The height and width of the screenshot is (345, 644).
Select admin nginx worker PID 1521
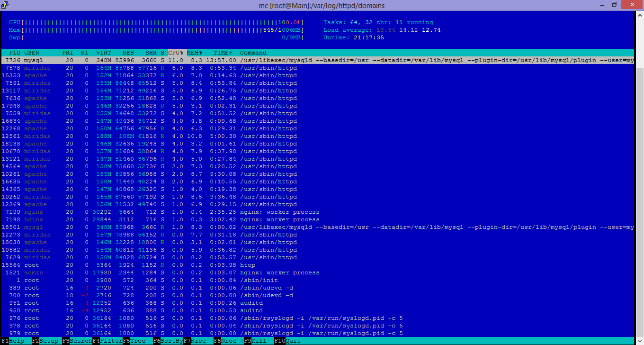tap(317, 272)
